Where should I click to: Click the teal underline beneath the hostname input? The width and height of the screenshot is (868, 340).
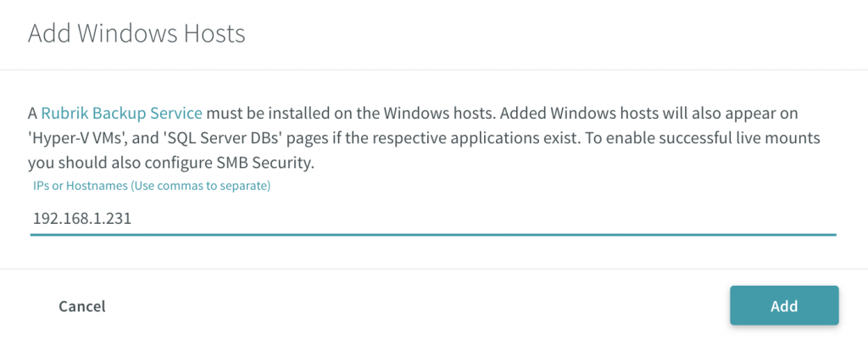[433, 234]
